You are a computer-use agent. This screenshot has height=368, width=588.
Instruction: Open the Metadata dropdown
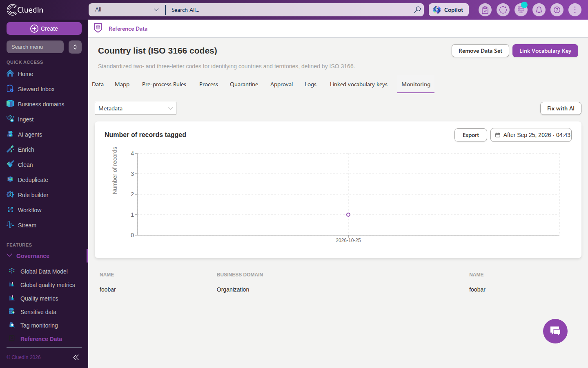(x=136, y=108)
